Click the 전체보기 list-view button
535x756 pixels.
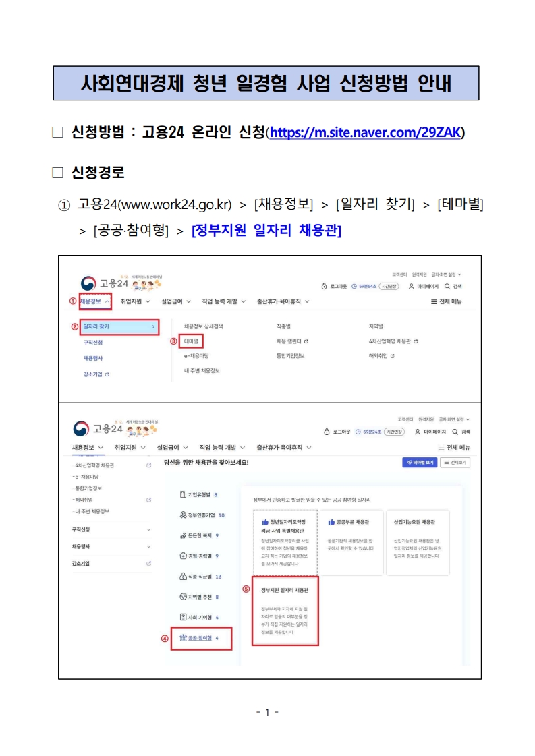[455, 463]
